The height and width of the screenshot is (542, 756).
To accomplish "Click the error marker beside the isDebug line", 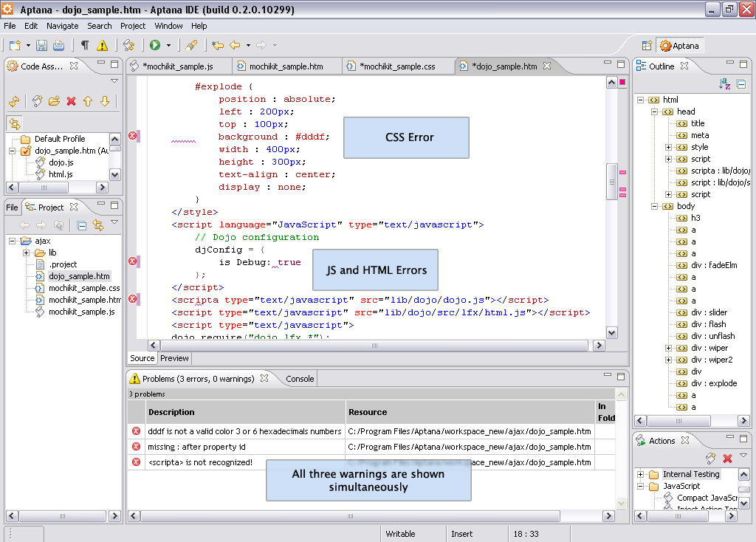I will pyautogui.click(x=133, y=261).
